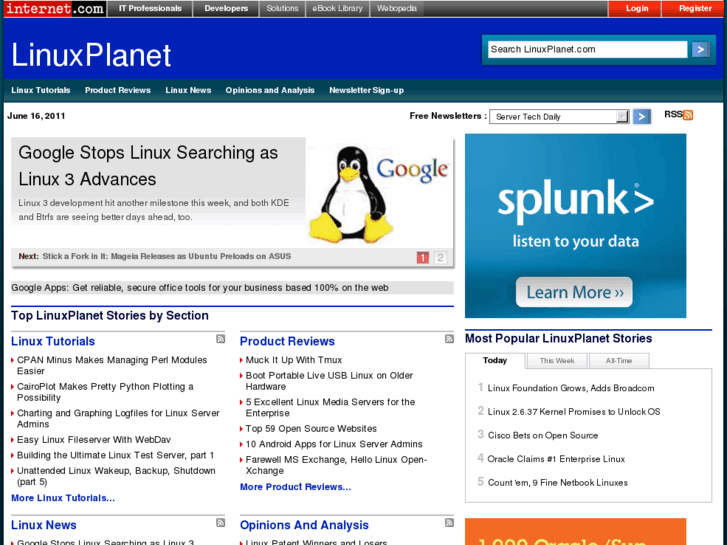The height and width of the screenshot is (545, 727).
Task: Click the June 16, 2011 date text
Action: tap(36, 116)
